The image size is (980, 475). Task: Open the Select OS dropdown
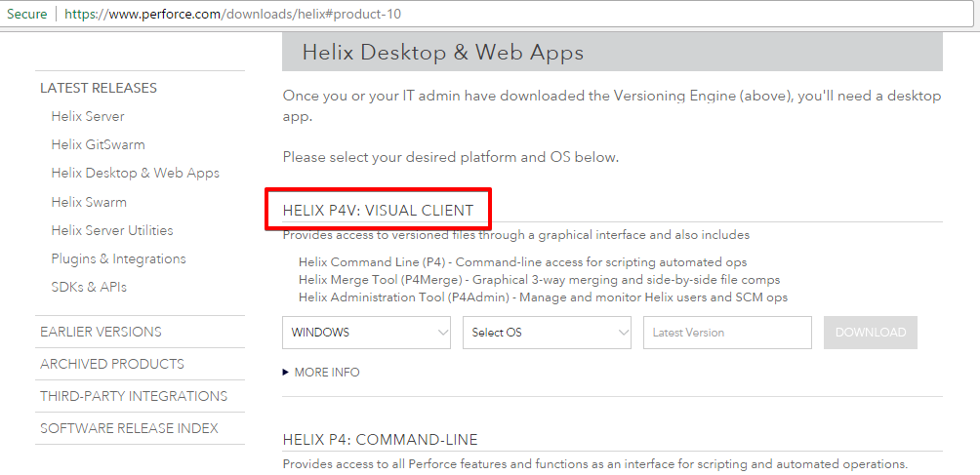click(547, 332)
